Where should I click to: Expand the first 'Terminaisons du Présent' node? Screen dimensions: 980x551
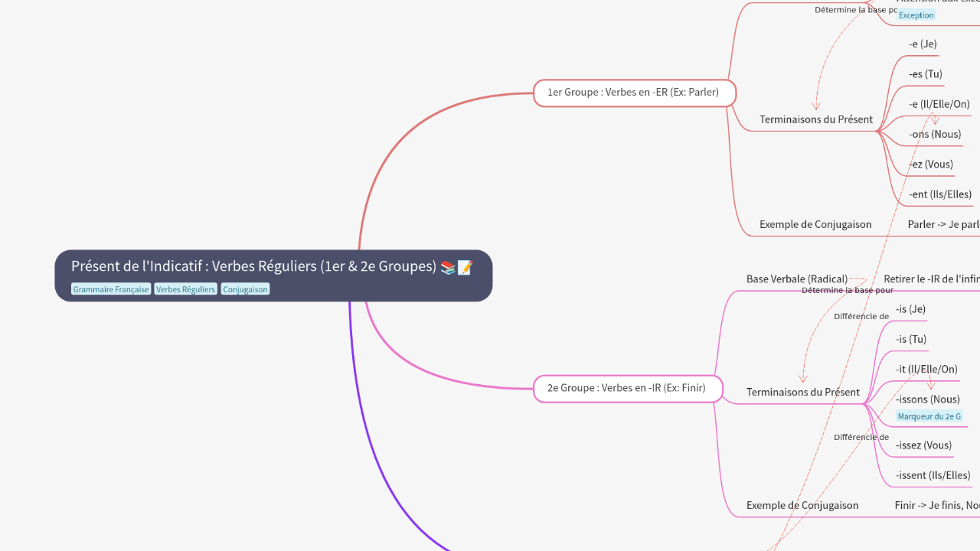(x=815, y=119)
